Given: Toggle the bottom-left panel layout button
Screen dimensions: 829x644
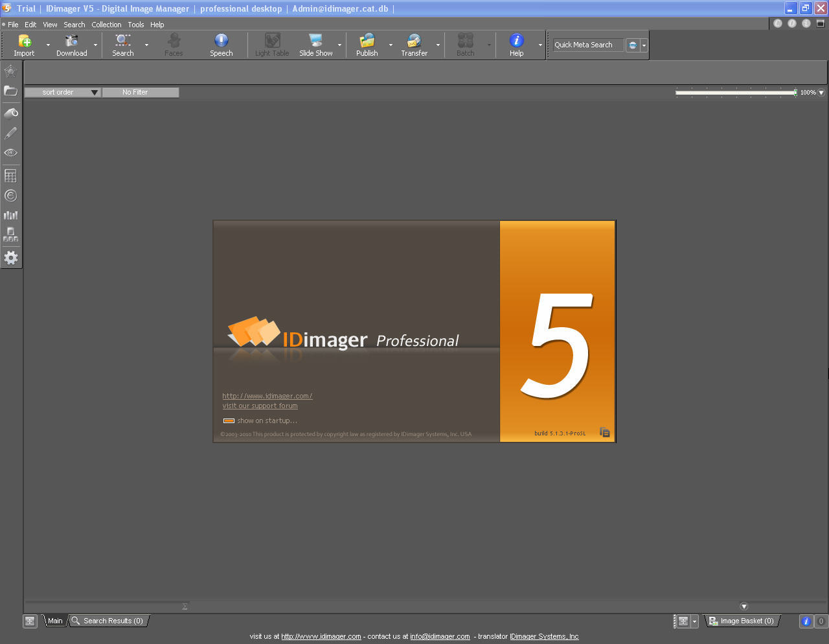Looking at the screenshot, I should click(x=30, y=621).
